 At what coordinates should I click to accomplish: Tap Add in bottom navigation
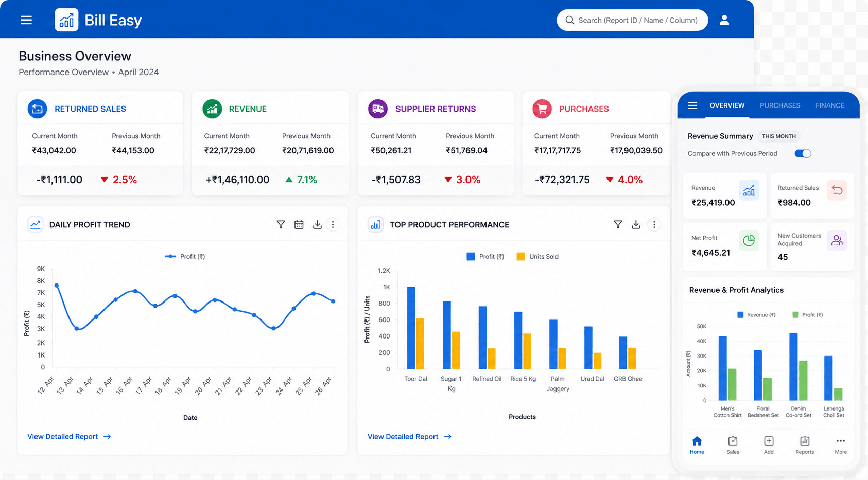tap(769, 445)
